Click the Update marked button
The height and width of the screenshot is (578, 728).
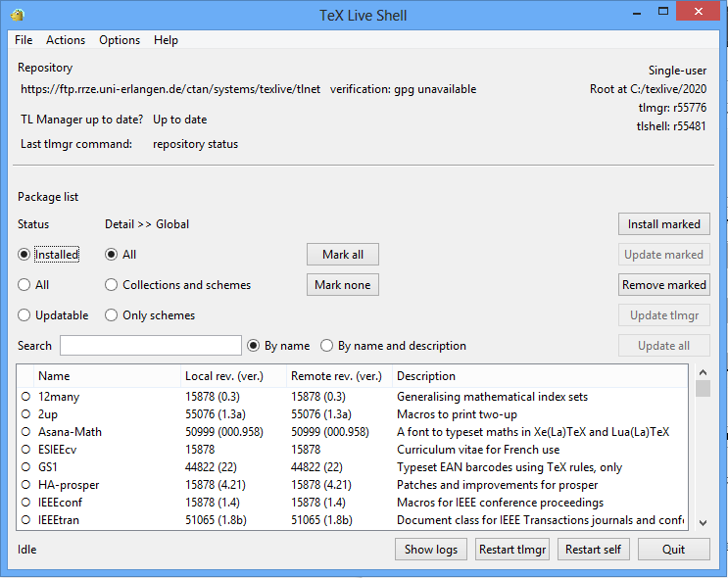664,255
